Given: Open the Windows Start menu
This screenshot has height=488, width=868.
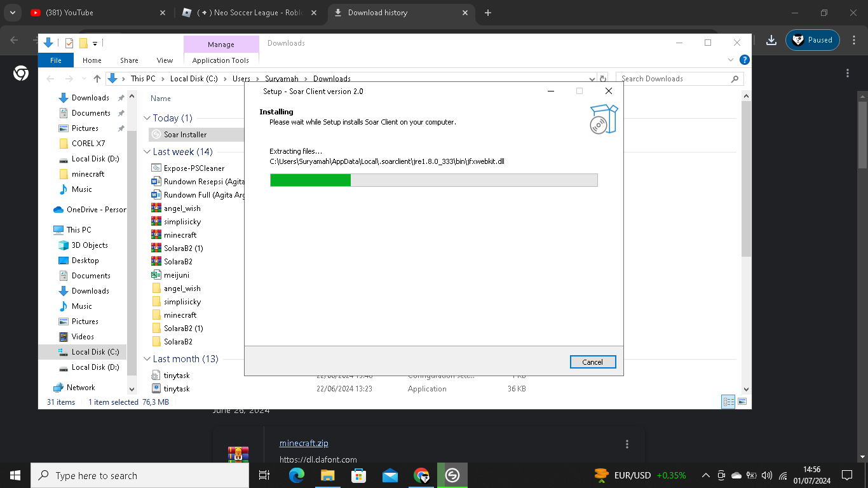Looking at the screenshot, I should [15, 475].
